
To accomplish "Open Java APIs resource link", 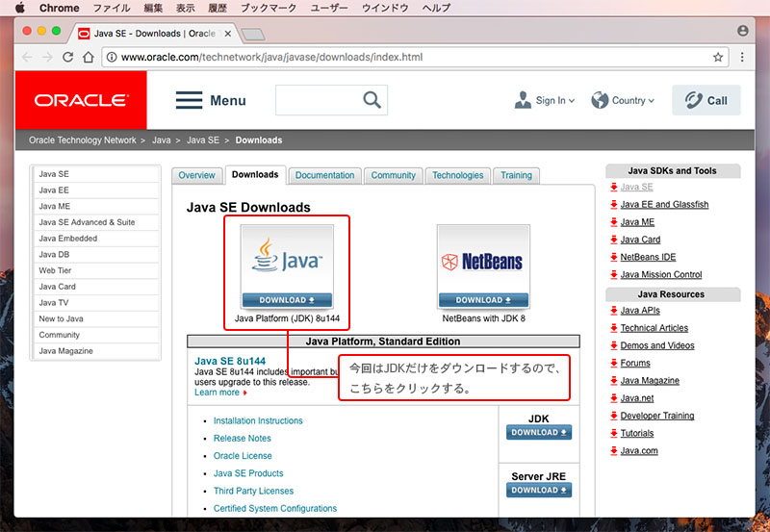I will coord(640,310).
